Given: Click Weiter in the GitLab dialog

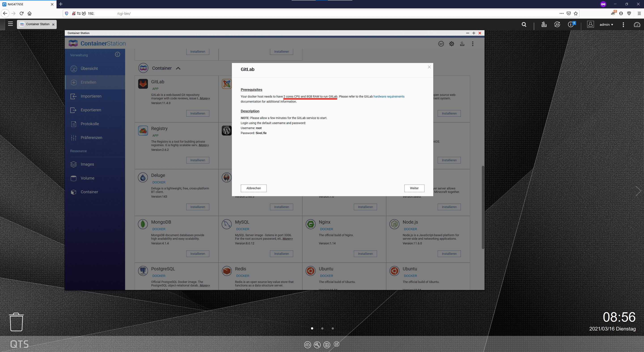Looking at the screenshot, I should point(414,188).
